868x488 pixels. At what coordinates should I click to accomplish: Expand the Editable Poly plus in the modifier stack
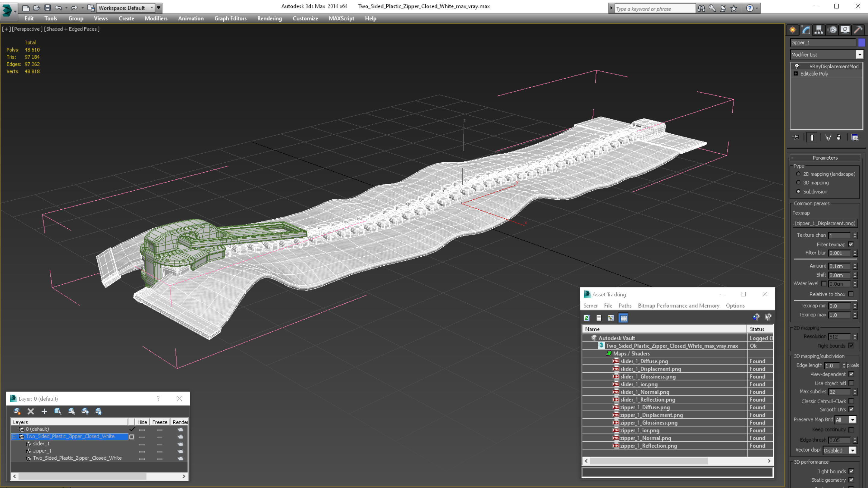click(796, 74)
